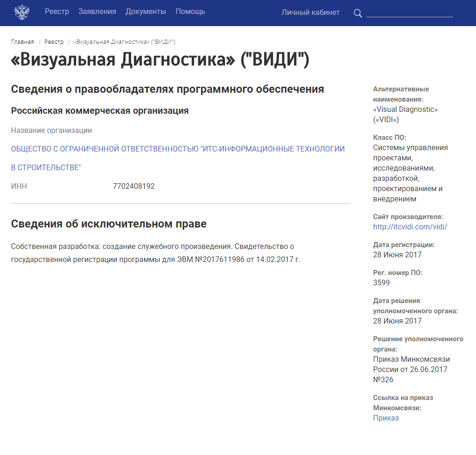
Task: Click the Класс ПО label
Action: pyautogui.click(x=390, y=138)
